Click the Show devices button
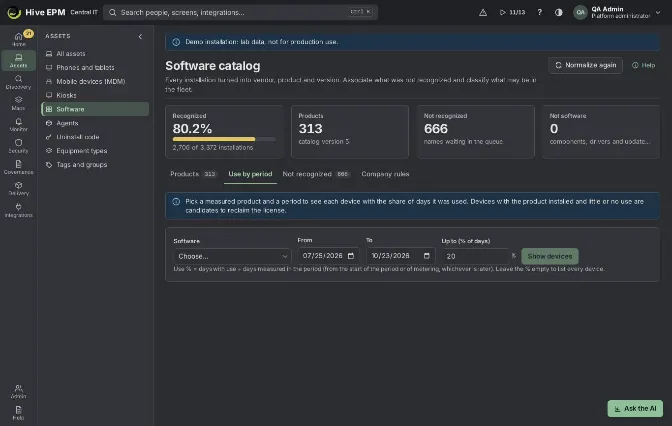 pos(550,256)
